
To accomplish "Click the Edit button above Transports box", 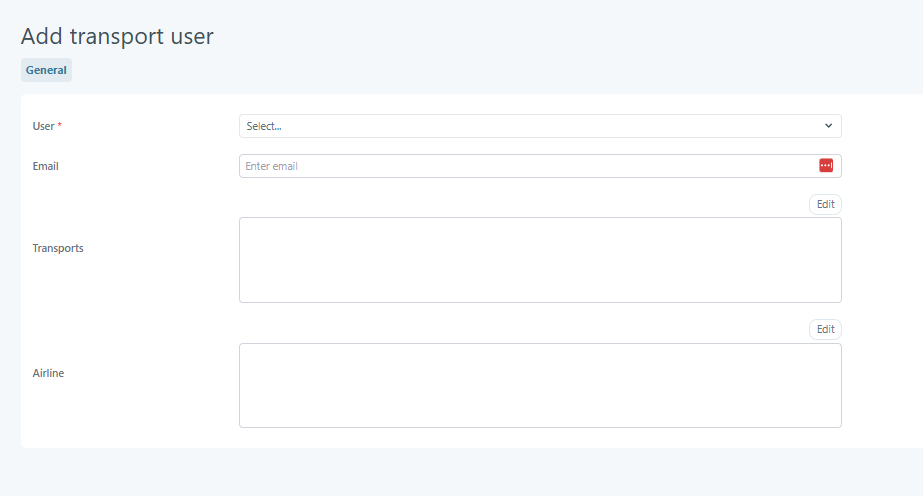I will coord(825,204).
